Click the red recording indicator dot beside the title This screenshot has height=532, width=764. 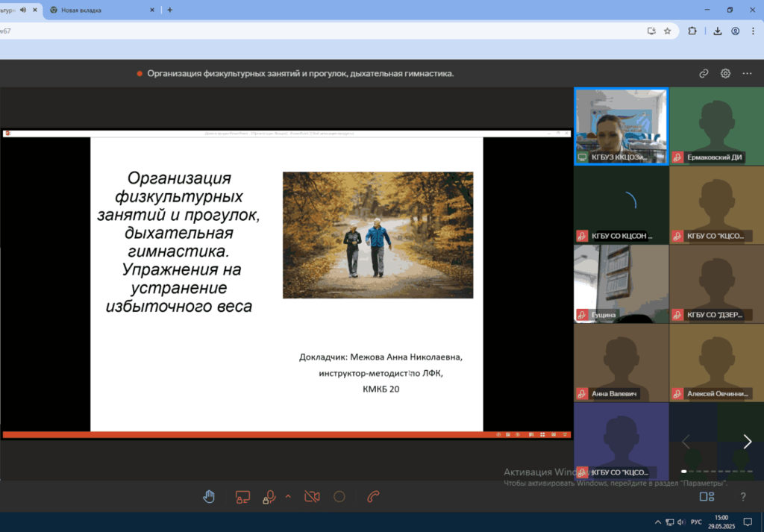(140, 74)
